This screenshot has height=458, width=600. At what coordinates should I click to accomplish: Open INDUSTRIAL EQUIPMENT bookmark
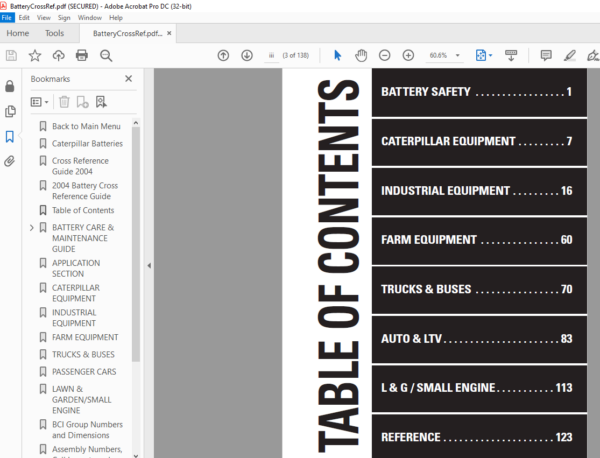coord(74,318)
